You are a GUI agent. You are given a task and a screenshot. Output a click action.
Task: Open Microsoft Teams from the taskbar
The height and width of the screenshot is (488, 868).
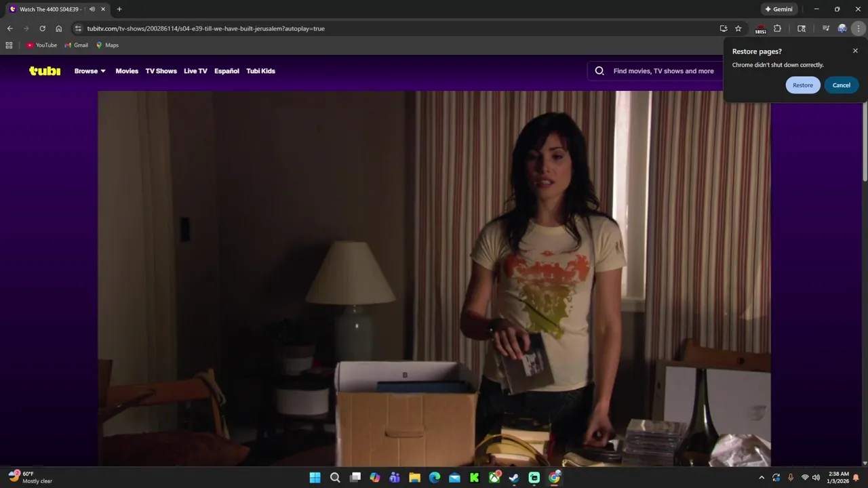(x=395, y=477)
